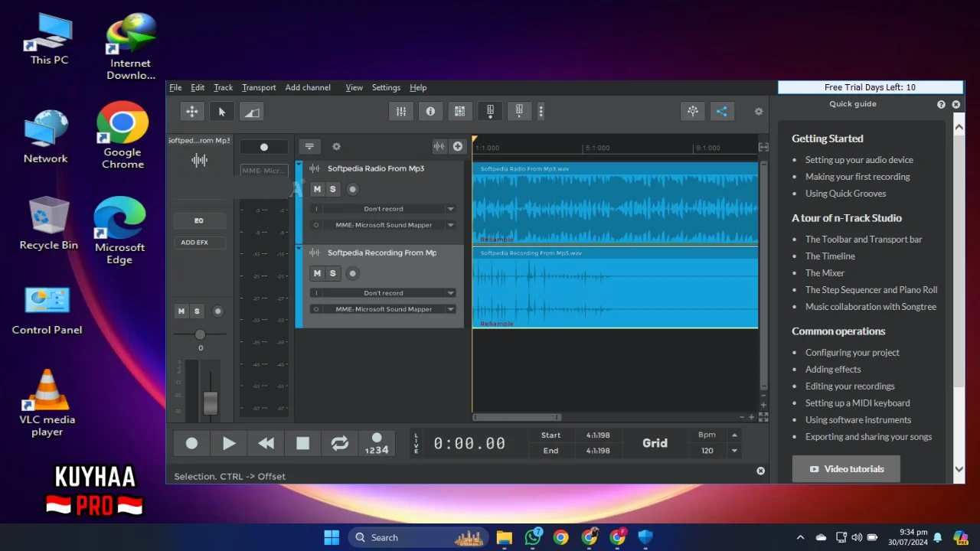Click the channel pan slider knob

[200, 334]
